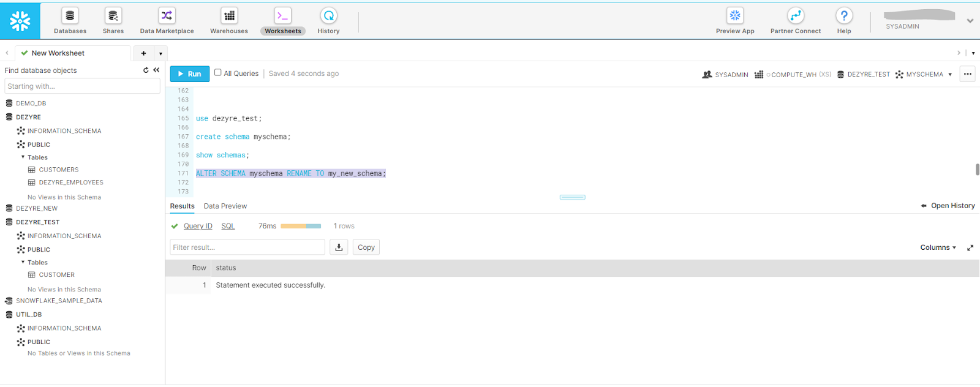Open the Databases icon in top navigation
Image resolution: width=980 pixels, height=387 pixels.
(70, 16)
